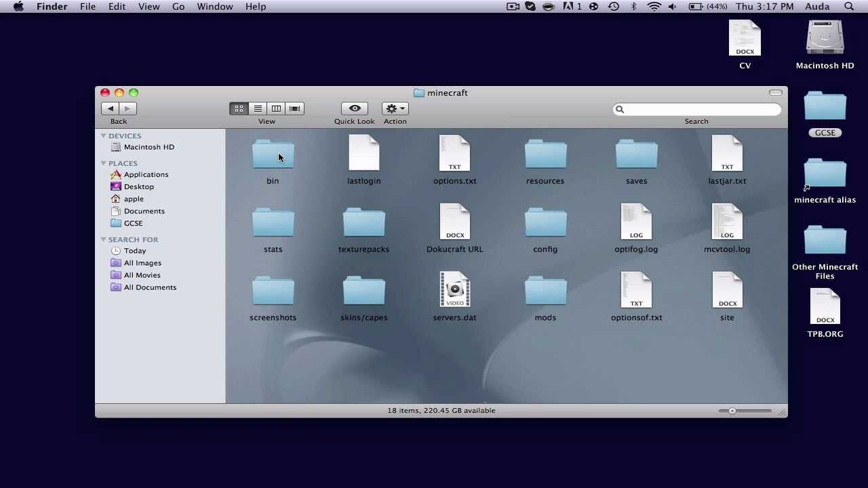The image size is (868, 488).
Task: Switch to Cover Flow view
Action: click(x=294, y=108)
